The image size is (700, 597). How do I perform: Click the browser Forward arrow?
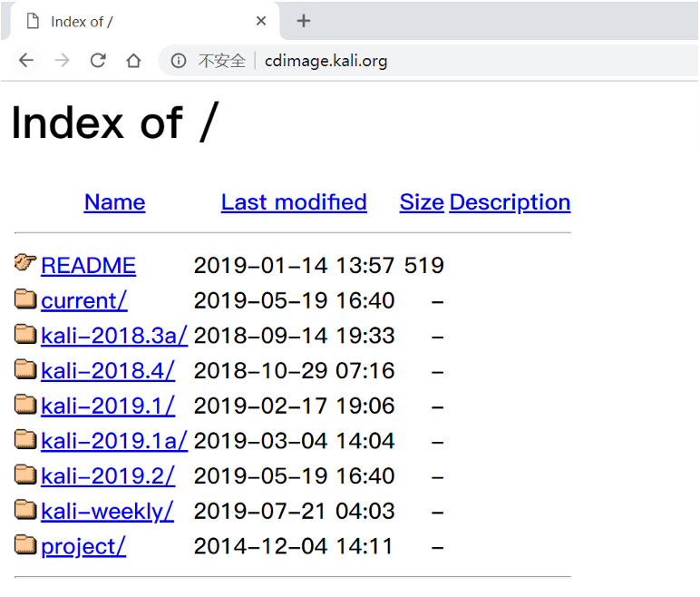[62, 60]
